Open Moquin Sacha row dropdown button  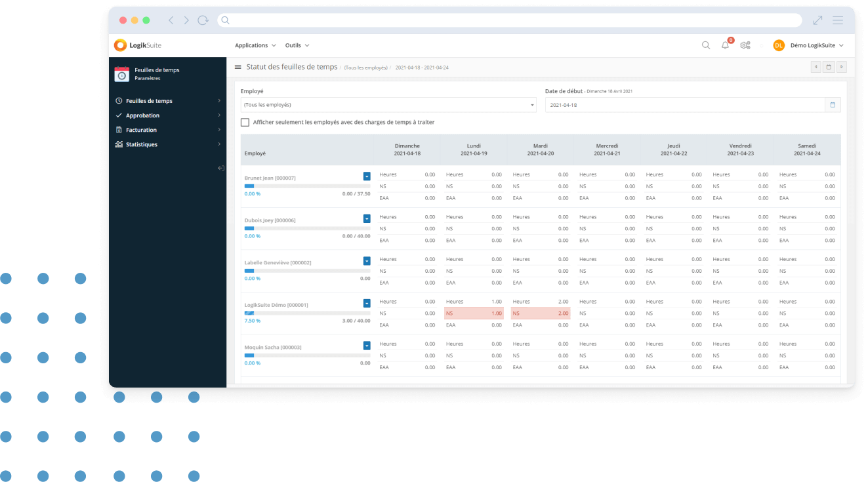pos(367,346)
